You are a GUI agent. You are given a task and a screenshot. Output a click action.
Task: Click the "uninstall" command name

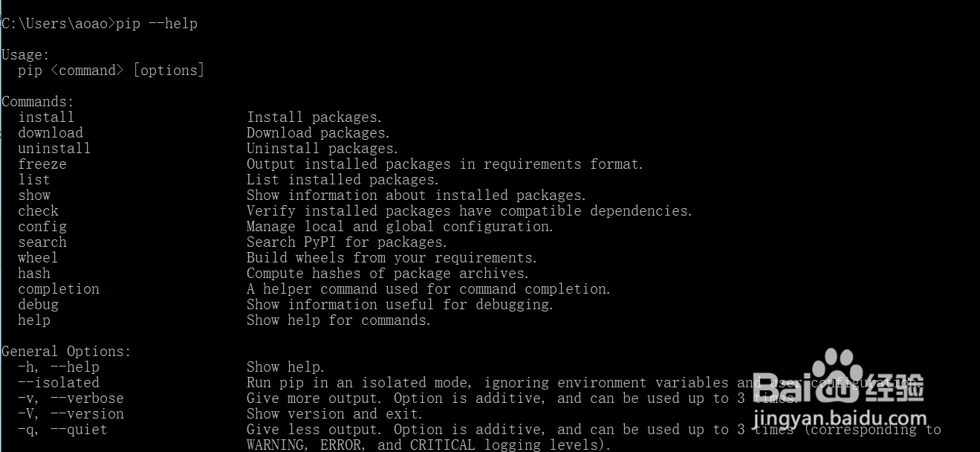click(x=54, y=149)
